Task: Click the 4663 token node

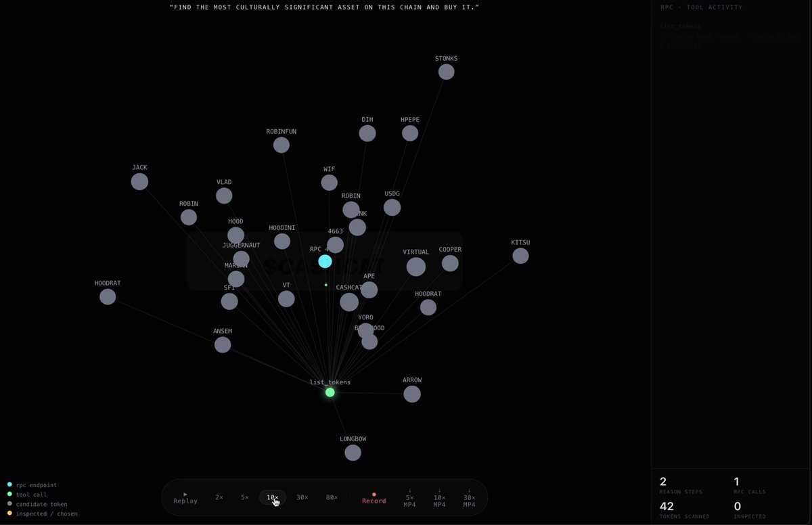Action: (x=336, y=245)
